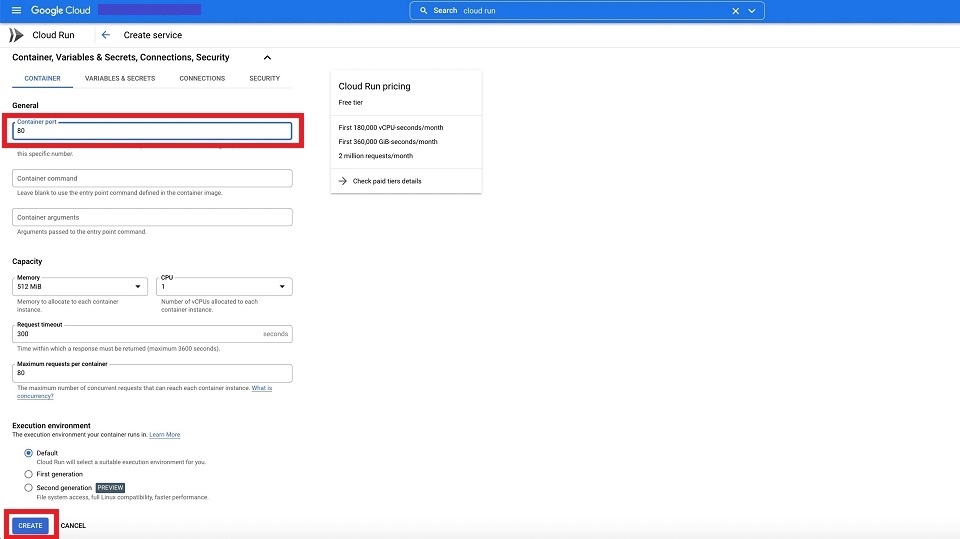This screenshot has height=539, width=960.
Task: Click the Create button
Action: (30, 525)
